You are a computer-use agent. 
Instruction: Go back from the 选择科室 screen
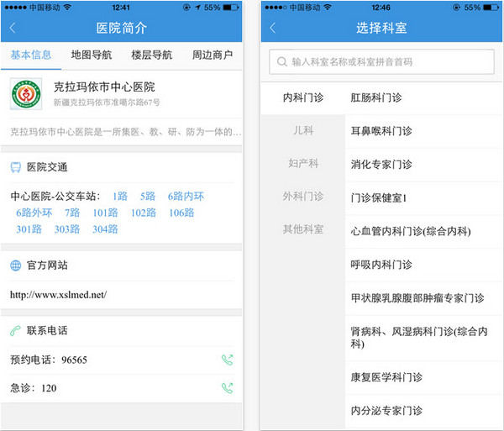tap(273, 28)
